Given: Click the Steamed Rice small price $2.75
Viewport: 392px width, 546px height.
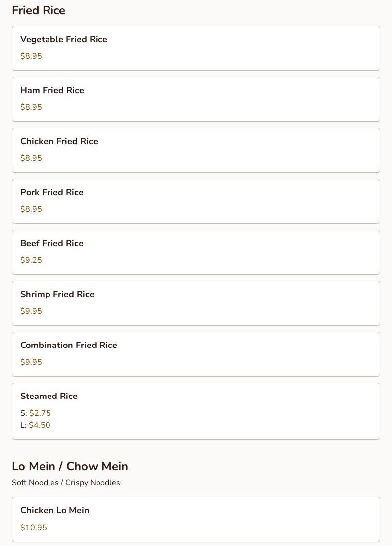Looking at the screenshot, I should click(40, 413).
